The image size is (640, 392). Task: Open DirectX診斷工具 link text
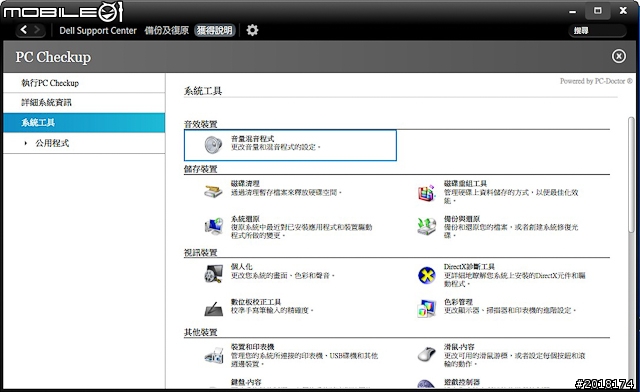pos(469,267)
